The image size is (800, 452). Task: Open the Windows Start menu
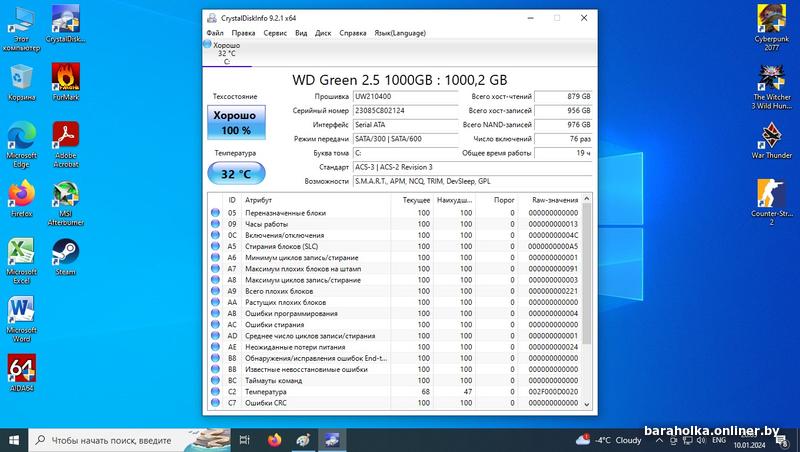click(14, 440)
